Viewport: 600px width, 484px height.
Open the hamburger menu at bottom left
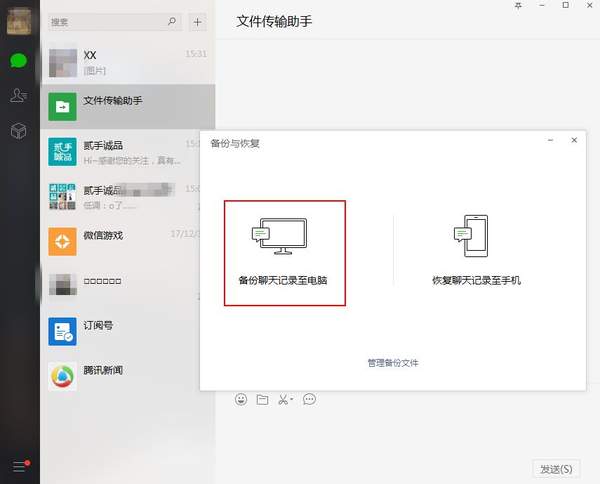click(18, 466)
